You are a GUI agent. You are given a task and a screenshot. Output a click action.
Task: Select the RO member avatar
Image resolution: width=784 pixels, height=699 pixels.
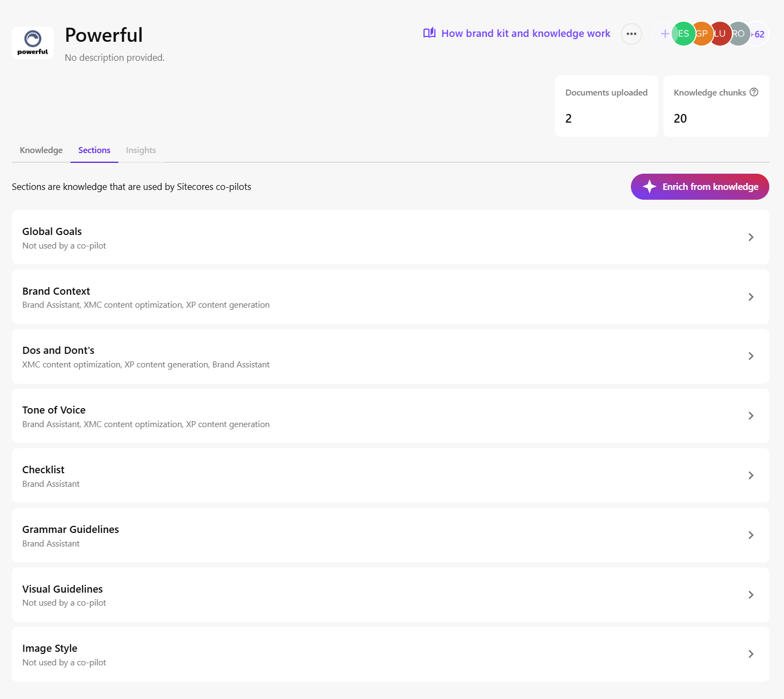pos(738,34)
